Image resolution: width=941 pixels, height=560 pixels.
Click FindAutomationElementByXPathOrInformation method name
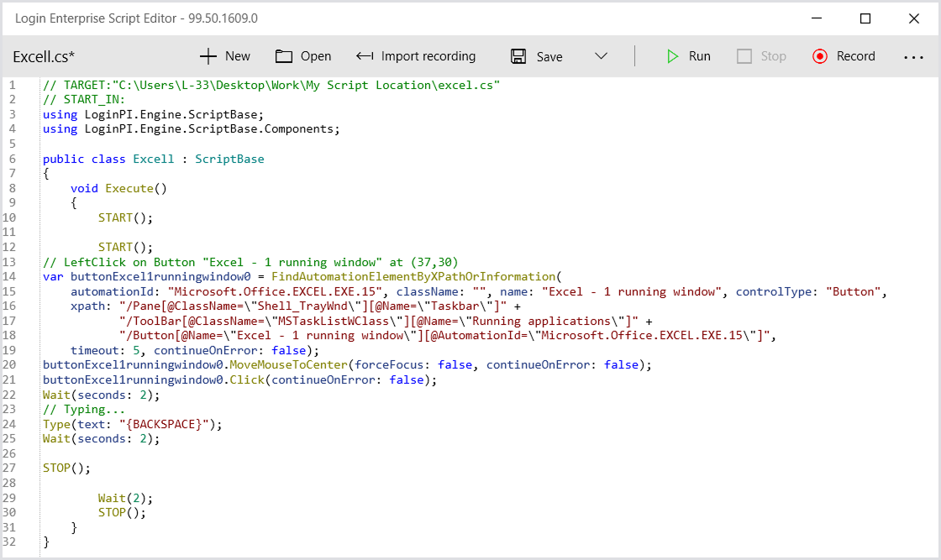click(x=413, y=276)
